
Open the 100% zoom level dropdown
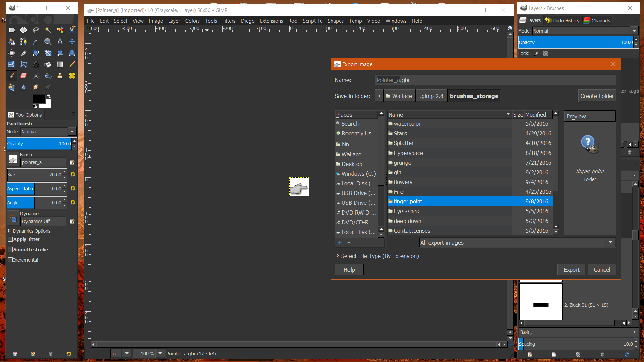click(160, 353)
